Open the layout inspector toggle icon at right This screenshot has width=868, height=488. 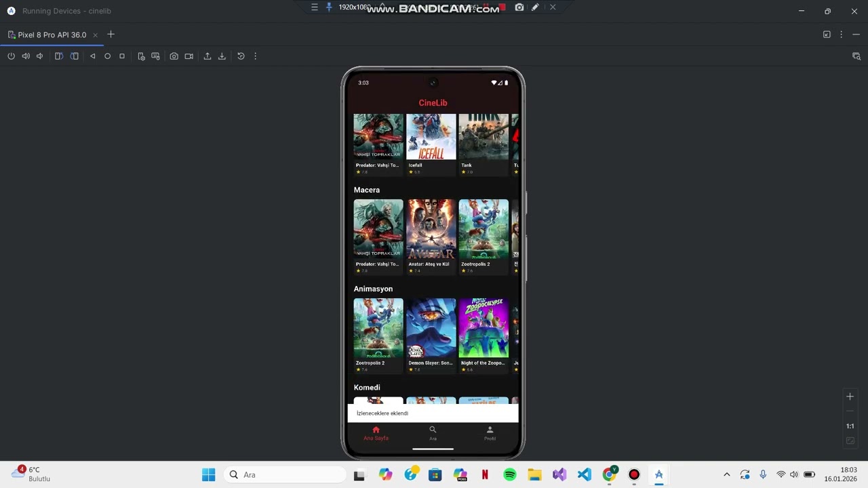click(856, 56)
